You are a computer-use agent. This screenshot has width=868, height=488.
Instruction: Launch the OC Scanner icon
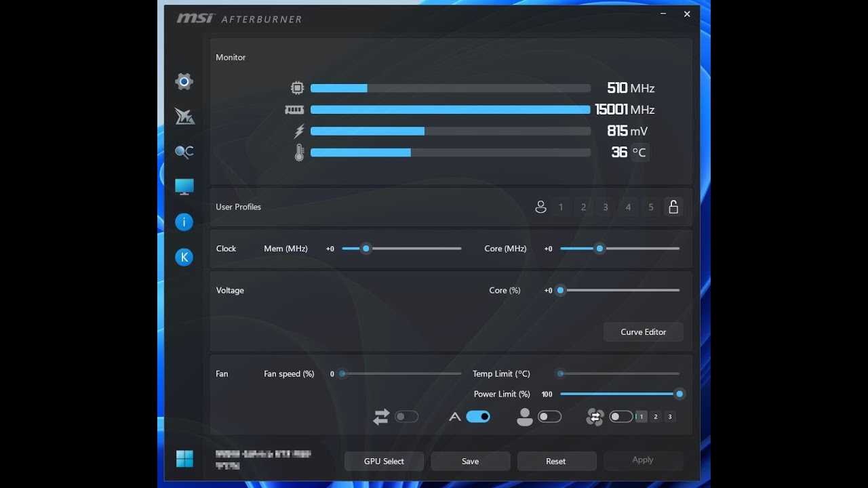[184, 152]
